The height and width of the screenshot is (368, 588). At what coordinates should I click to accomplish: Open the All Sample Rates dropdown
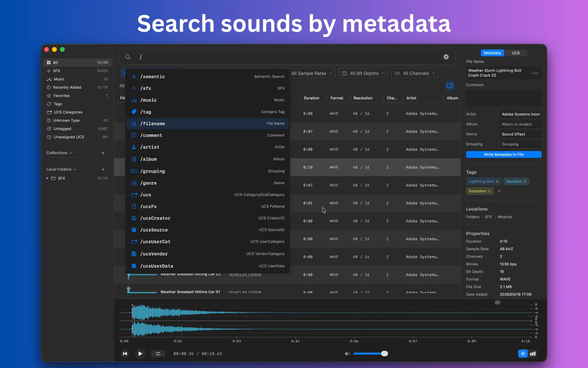tap(312, 73)
